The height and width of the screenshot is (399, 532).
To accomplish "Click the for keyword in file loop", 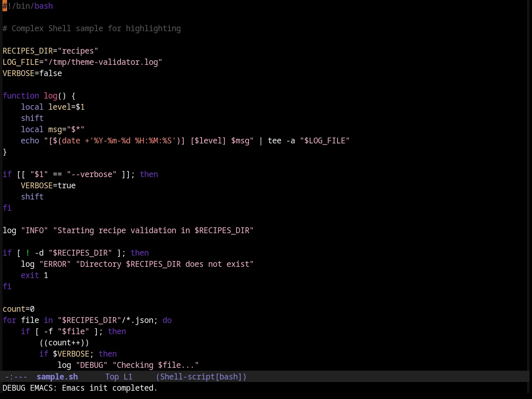I will (x=10, y=320).
